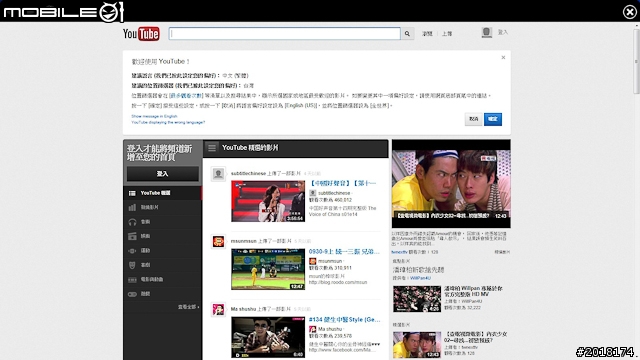Open the bar-chart trending videos icon
Screen dimensions: 640x360
(132, 207)
